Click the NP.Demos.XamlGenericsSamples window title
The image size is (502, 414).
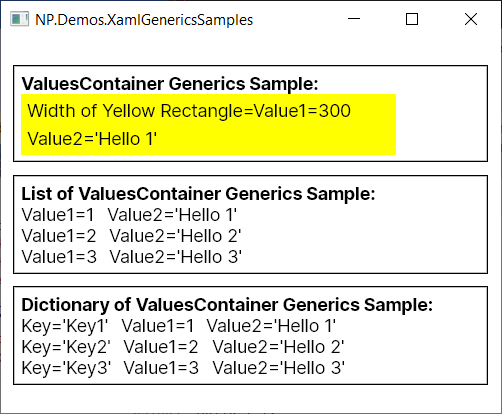coord(144,20)
